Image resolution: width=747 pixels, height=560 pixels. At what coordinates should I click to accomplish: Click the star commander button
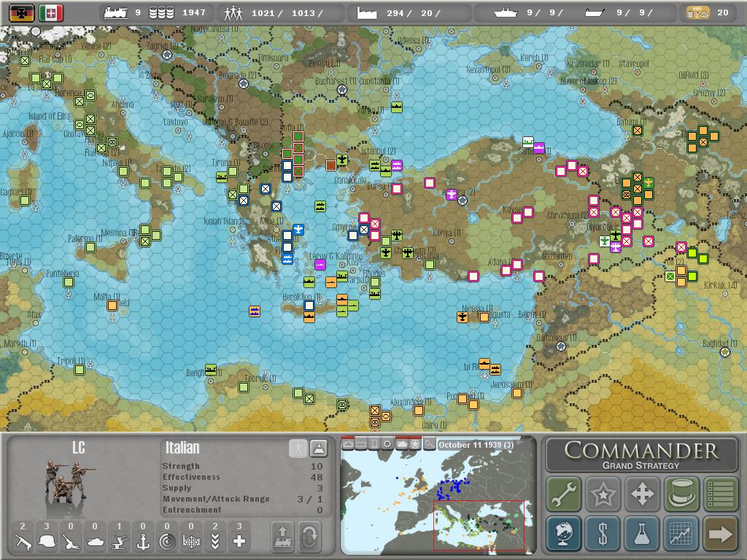pos(603,494)
